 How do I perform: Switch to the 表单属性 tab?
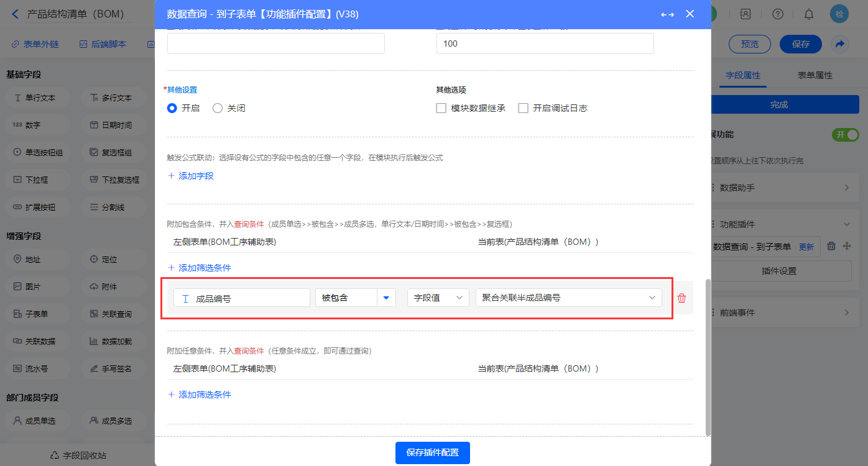tap(815, 75)
